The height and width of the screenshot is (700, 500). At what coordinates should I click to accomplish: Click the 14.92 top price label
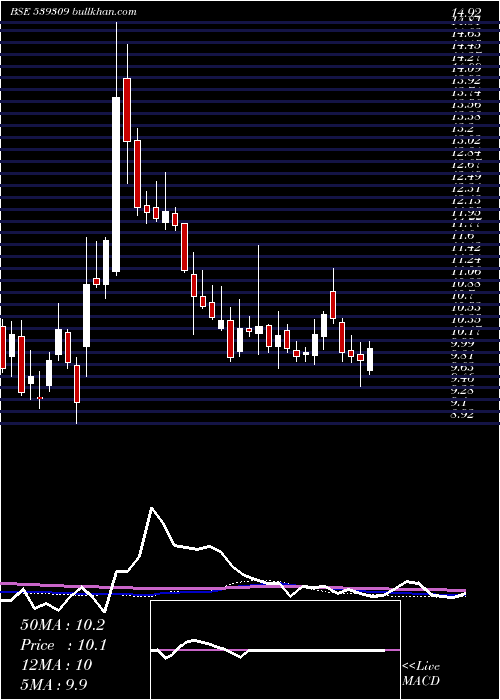(x=467, y=12)
